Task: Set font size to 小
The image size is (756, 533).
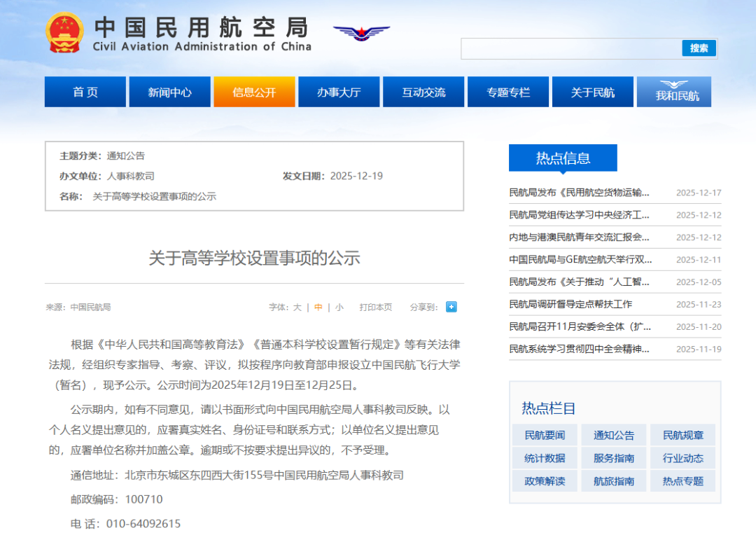Action: 339,307
